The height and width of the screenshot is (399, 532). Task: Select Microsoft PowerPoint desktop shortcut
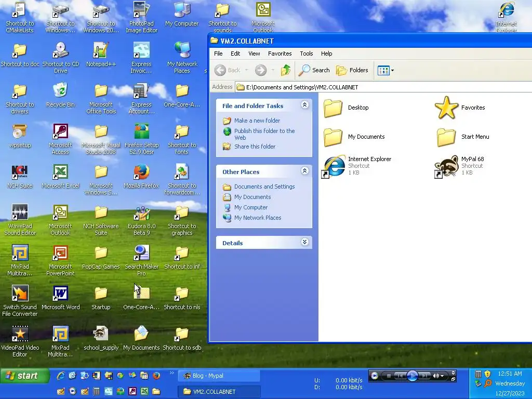click(x=60, y=261)
